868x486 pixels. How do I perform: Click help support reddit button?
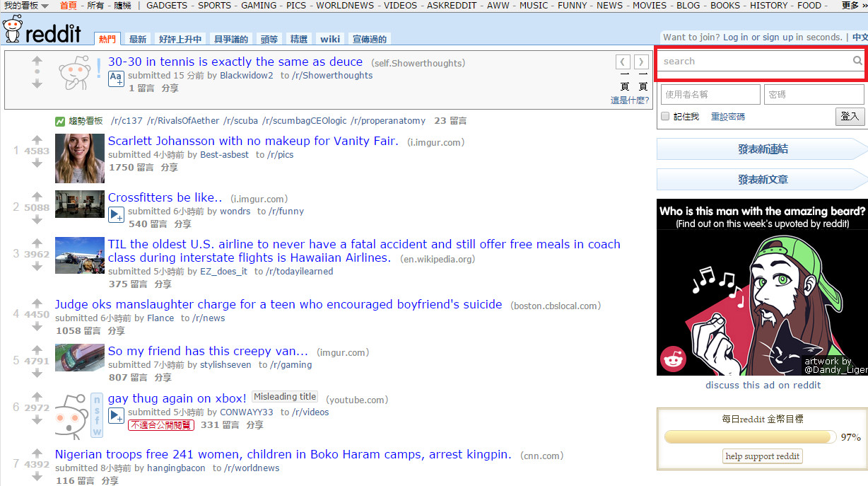(762, 456)
